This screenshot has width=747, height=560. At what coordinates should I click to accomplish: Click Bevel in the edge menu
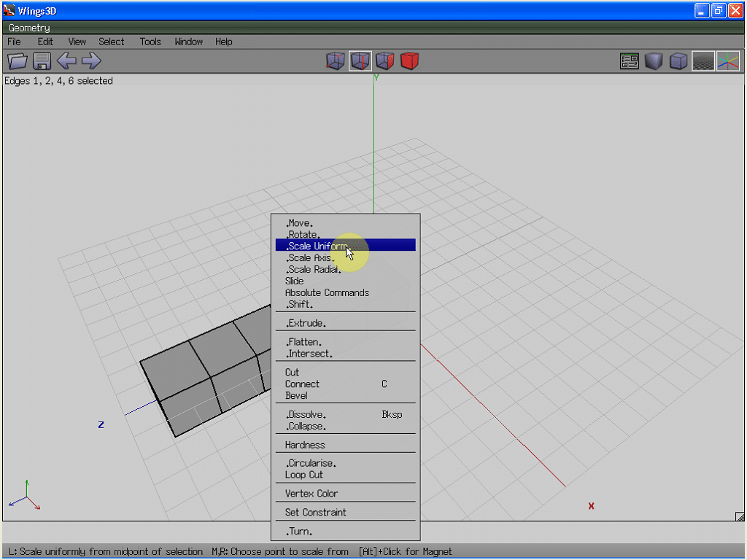pyautogui.click(x=296, y=395)
